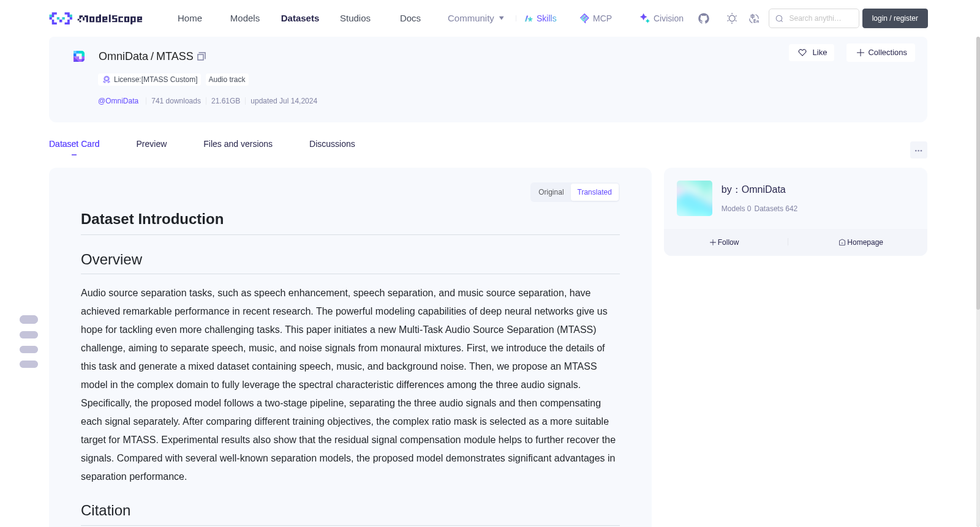Jump using the fourth outline anchor bar
Screen dimensions: 980x527
tap(29, 364)
